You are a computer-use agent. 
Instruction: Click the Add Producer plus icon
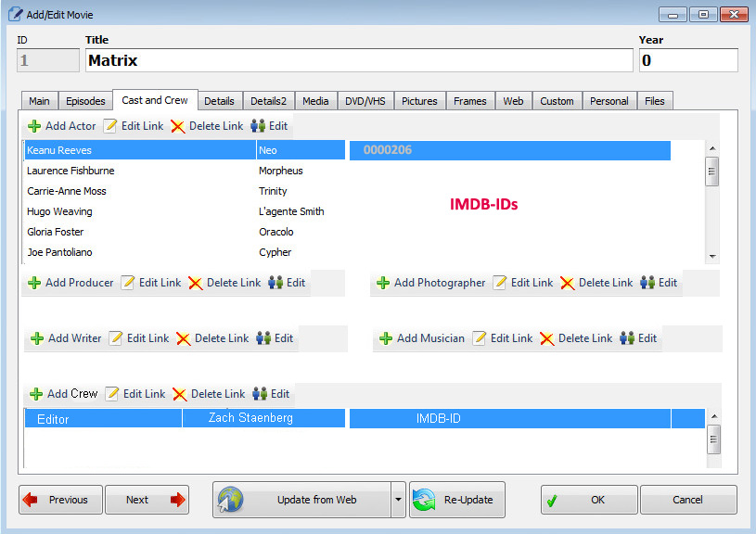[x=34, y=283]
